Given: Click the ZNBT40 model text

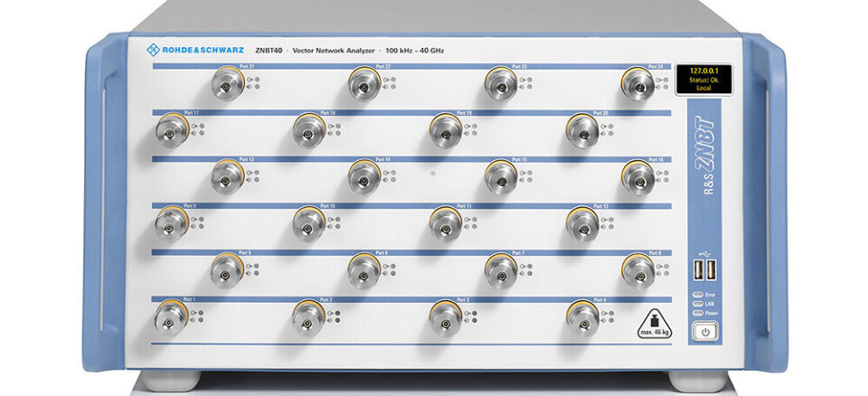Looking at the screenshot, I should click(269, 51).
